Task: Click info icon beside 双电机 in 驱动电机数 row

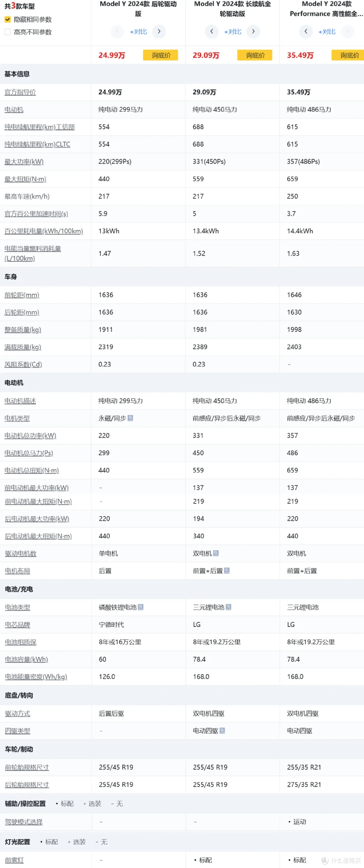Action: coord(216,553)
